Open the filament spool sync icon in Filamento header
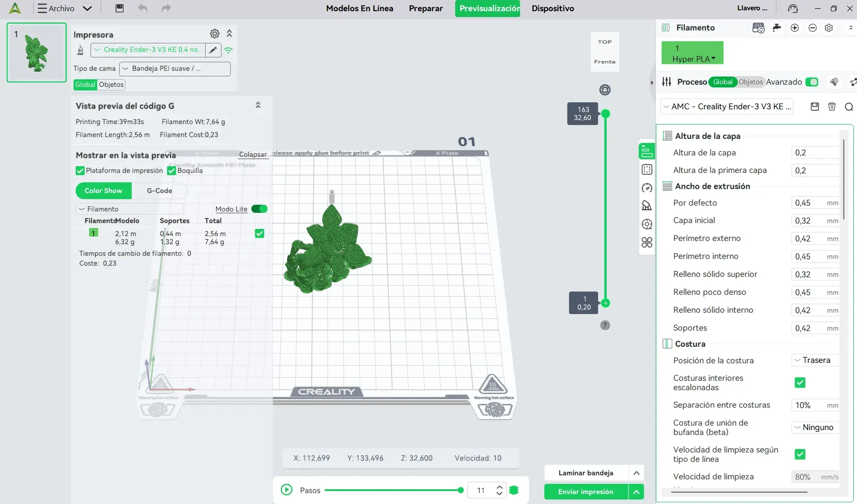The height and width of the screenshot is (504, 857). (x=758, y=28)
